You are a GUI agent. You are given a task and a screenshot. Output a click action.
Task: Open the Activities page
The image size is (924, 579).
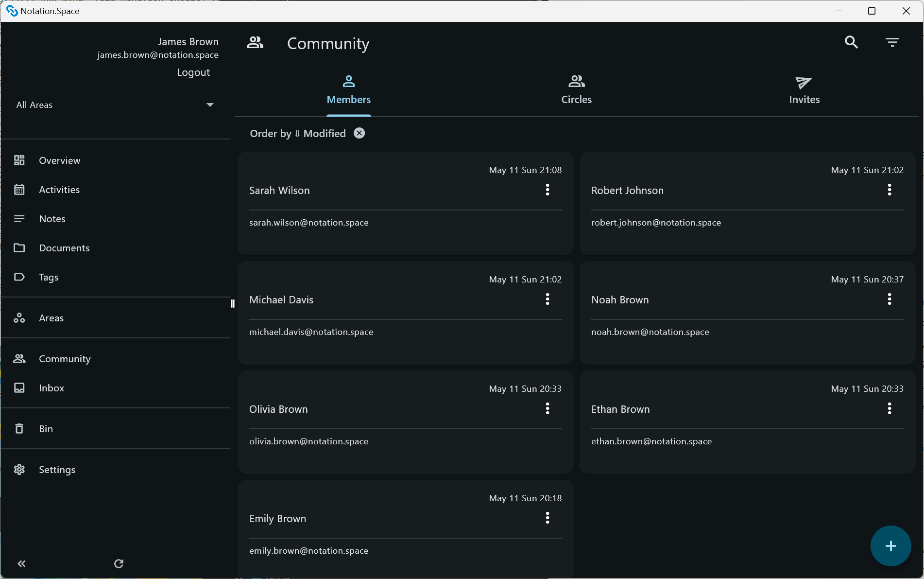coord(59,190)
